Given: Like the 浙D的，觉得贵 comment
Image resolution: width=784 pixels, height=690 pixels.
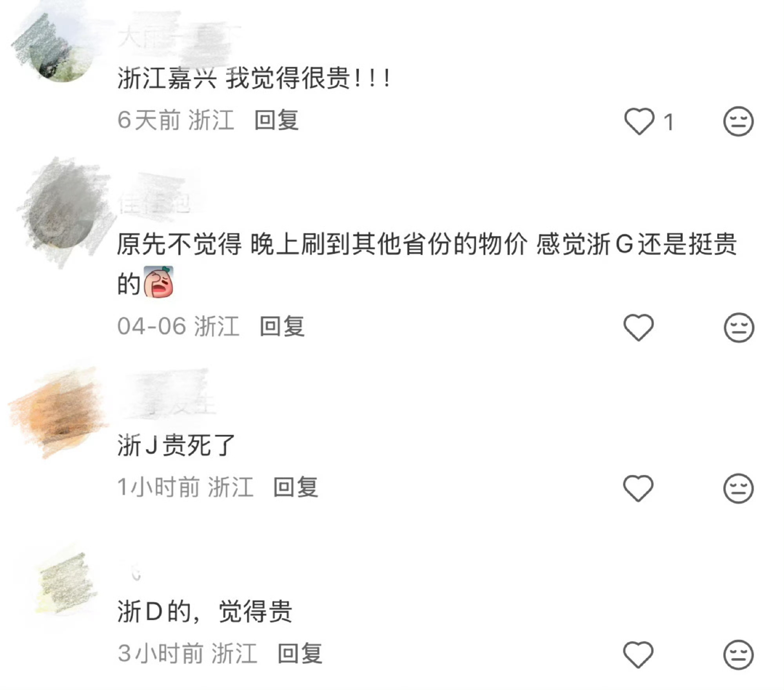Looking at the screenshot, I should 638,654.
